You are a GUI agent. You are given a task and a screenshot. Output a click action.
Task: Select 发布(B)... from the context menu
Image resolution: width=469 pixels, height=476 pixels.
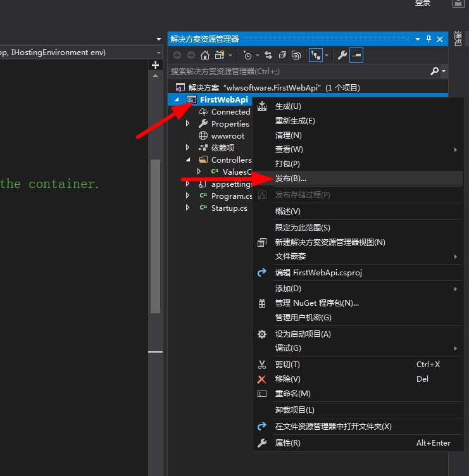click(x=291, y=178)
